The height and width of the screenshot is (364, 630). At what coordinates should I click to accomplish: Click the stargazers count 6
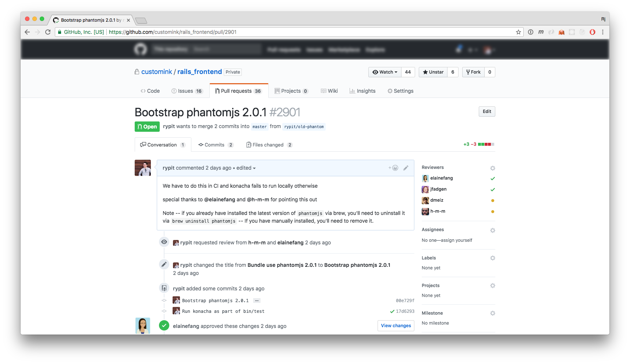pos(453,72)
